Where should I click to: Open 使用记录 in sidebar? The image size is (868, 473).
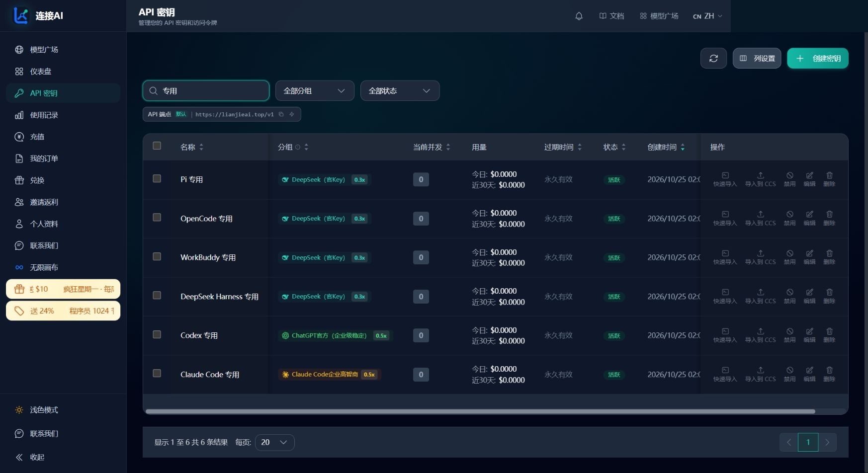tap(63, 115)
